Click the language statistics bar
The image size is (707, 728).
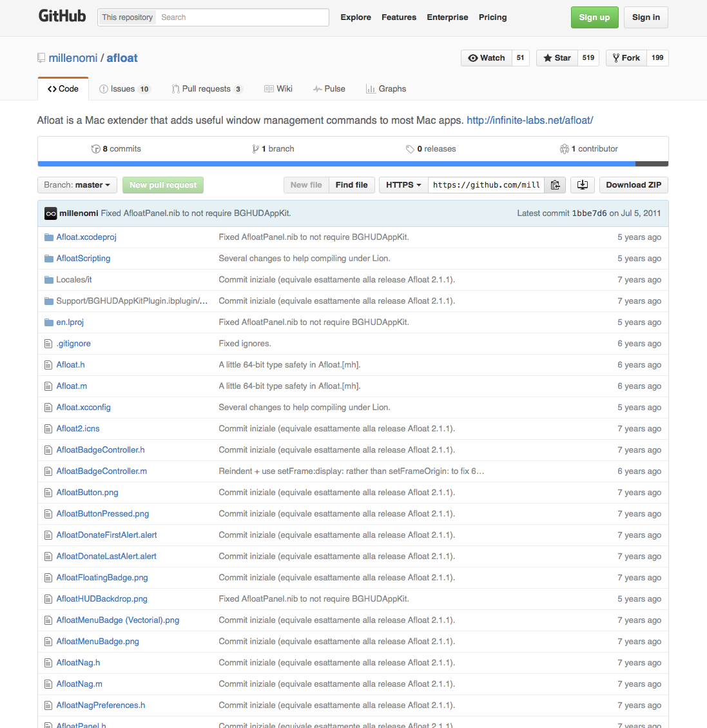(353, 163)
